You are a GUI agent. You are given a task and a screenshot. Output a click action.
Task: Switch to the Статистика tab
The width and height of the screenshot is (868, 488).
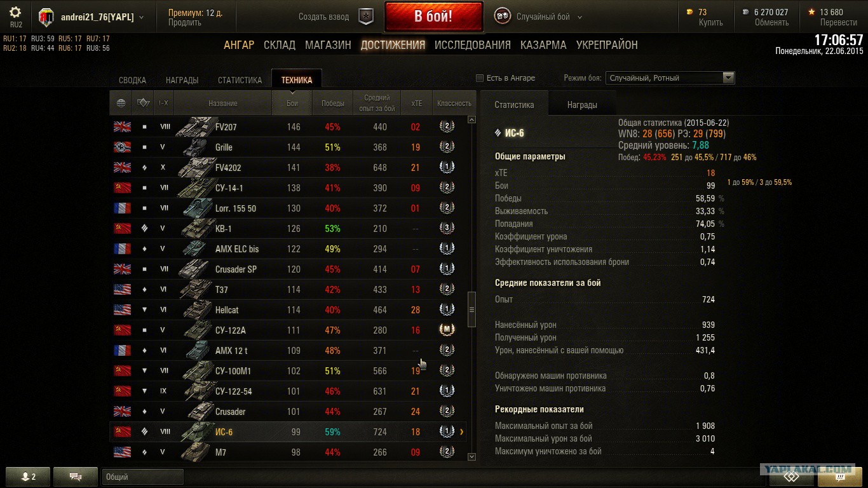(x=240, y=80)
